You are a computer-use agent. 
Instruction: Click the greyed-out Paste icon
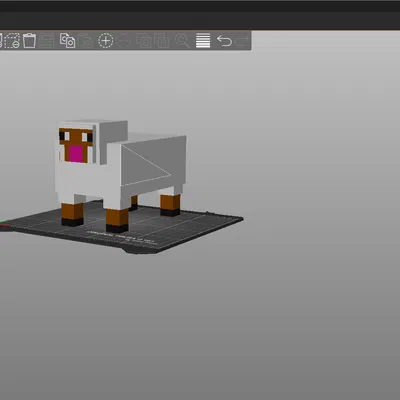coord(85,41)
